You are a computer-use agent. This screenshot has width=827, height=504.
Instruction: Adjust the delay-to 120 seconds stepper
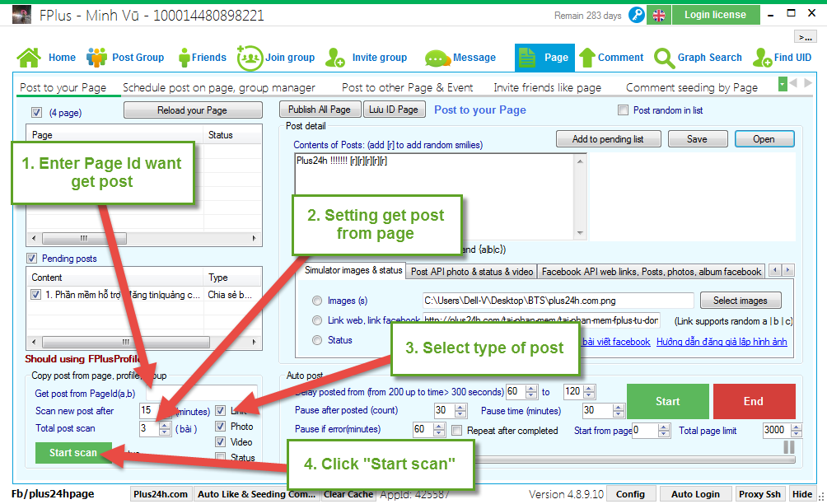tap(590, 392)
